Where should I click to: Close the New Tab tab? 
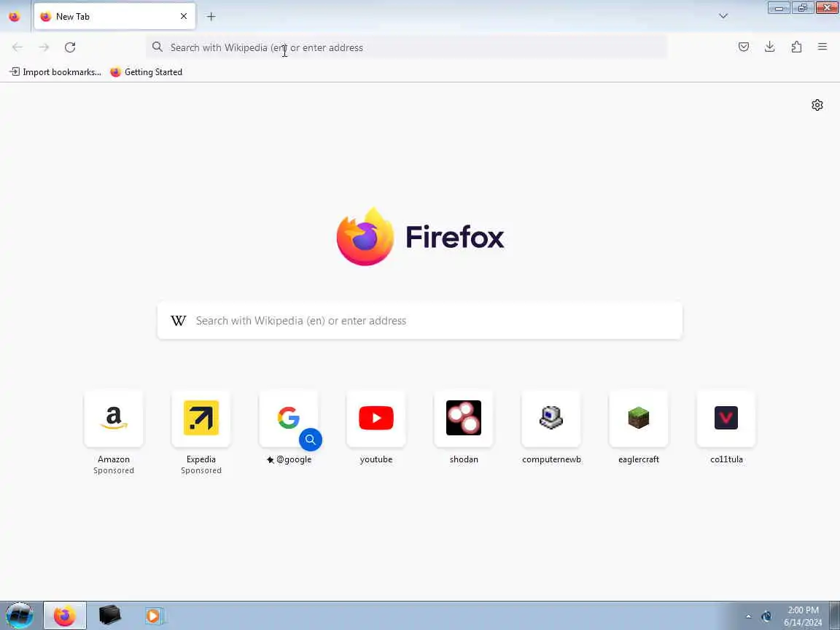(x=184, y=16)
